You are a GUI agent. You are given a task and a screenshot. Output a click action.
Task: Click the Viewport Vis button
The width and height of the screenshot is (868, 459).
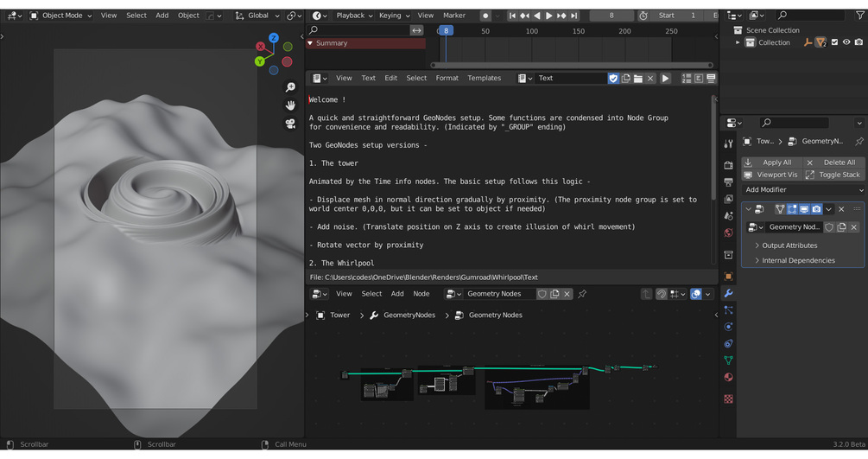coord(771,175)
